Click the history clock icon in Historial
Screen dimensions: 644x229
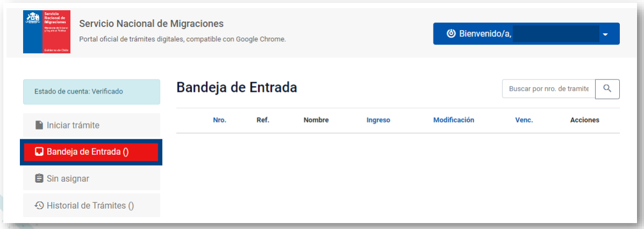(39, 205)
